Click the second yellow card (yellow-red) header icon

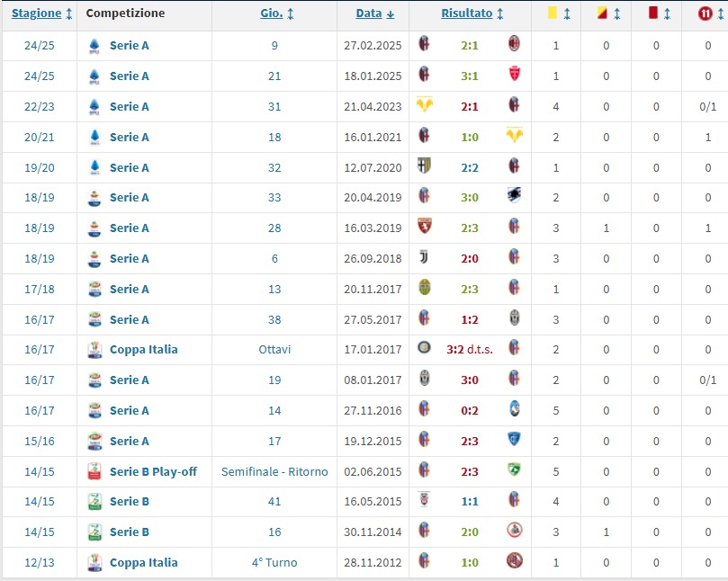tap(601, 13)
